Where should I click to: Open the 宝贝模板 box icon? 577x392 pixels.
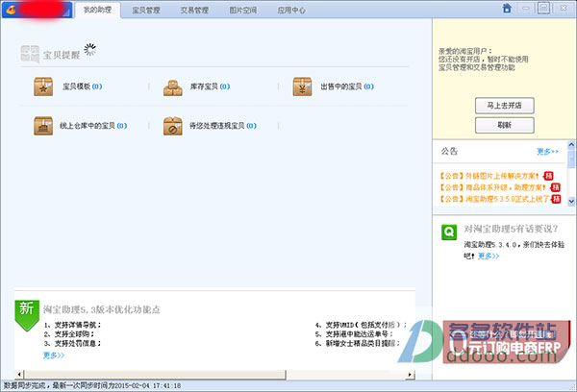point(43,86)
